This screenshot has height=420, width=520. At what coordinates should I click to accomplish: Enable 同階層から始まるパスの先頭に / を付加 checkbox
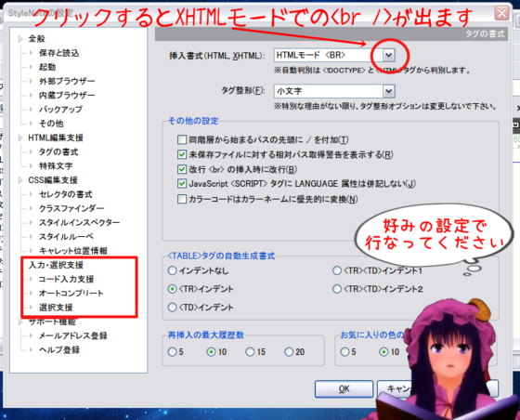(x=182, y=139)
